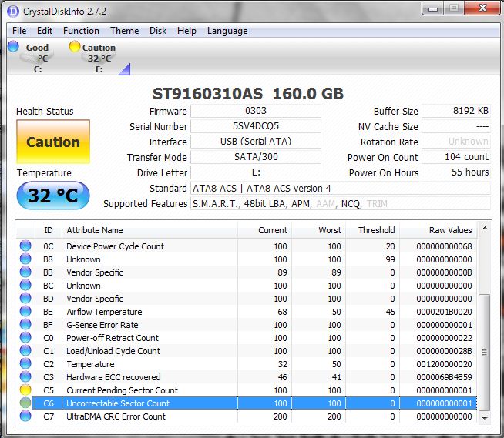The width and height of the screenshot is (504, 438).
Task: Click the Drive Letter field E:
Action: (x=256, y=172)
